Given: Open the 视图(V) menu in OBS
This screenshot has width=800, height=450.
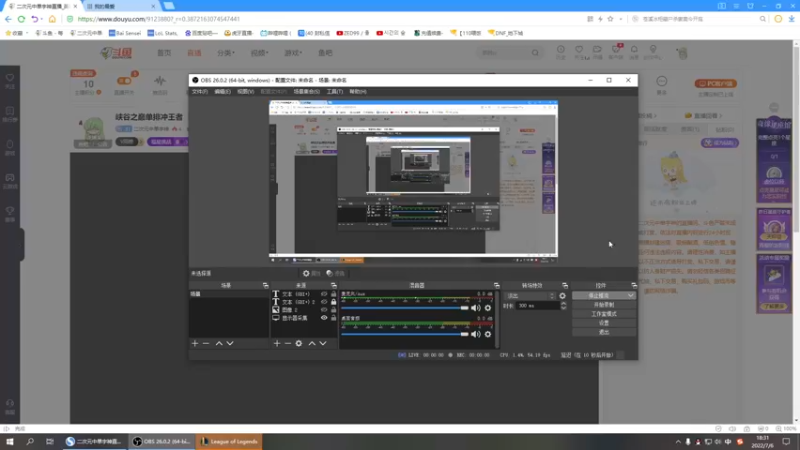Looking at the screenshot, I should pyautogui.click(x=245, y=92).
